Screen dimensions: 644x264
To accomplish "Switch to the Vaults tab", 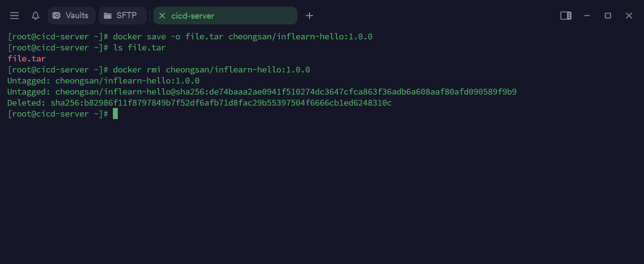I will tap(71, 16).
